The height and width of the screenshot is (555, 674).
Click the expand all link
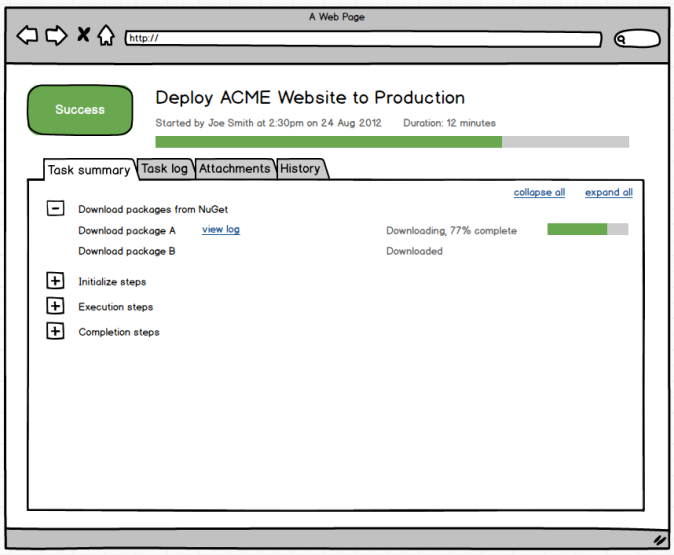tap(608, 192)
